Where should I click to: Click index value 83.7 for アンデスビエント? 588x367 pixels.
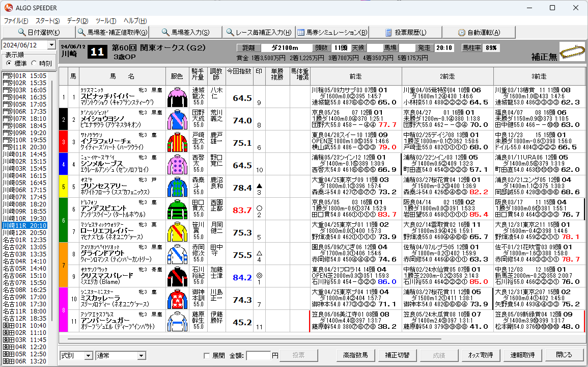coord(242,211)
